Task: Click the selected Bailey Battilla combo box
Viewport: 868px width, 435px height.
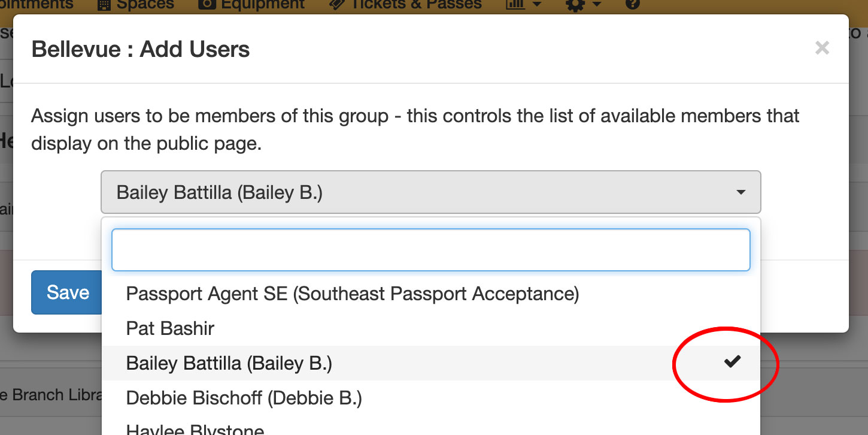Action: 431,192
